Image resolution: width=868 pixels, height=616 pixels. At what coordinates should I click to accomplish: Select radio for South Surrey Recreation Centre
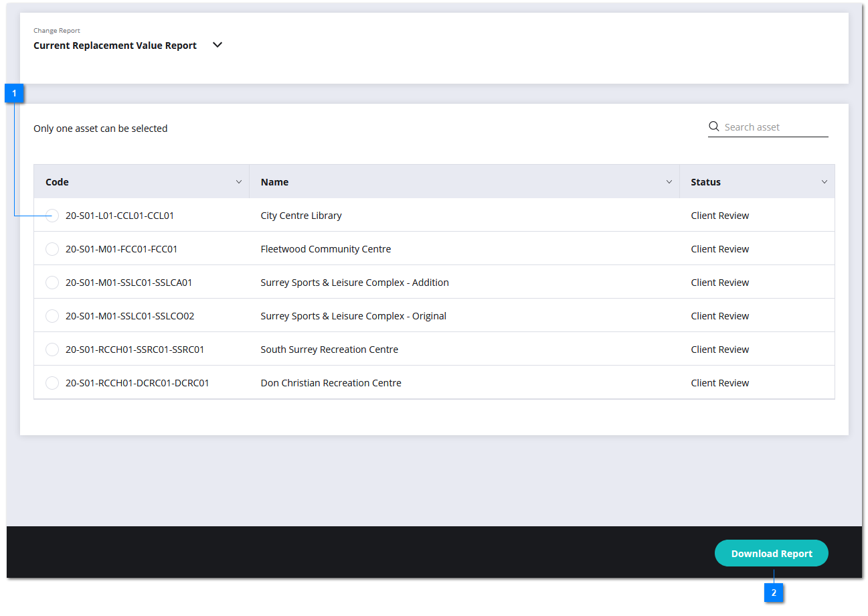click(52, 350)
